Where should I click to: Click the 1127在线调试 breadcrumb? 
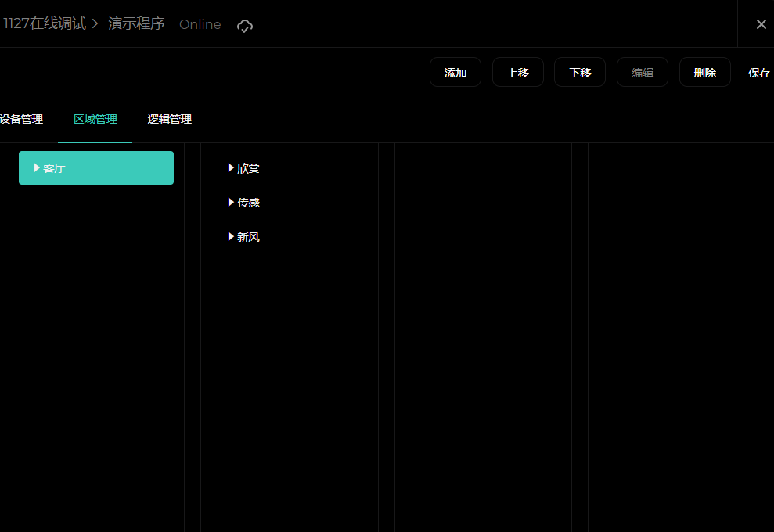click(45, 23)
